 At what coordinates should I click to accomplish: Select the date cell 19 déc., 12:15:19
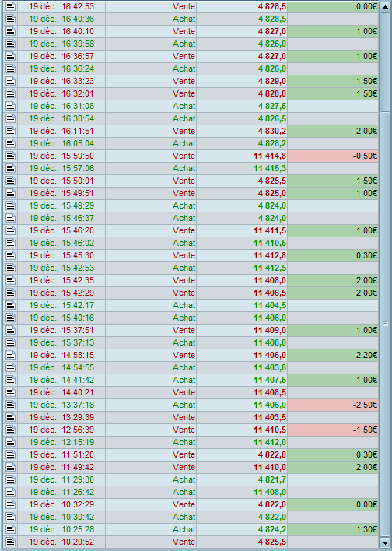pyautogui.click(x=61, y=442)
